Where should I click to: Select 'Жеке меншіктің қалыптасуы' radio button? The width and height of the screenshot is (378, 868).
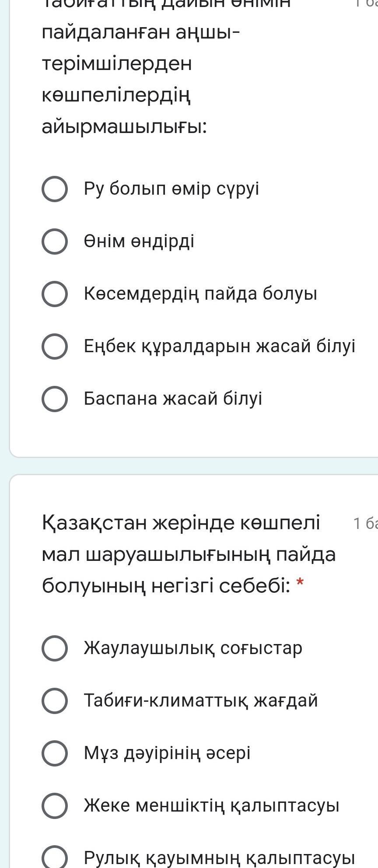tap(55, 805)
